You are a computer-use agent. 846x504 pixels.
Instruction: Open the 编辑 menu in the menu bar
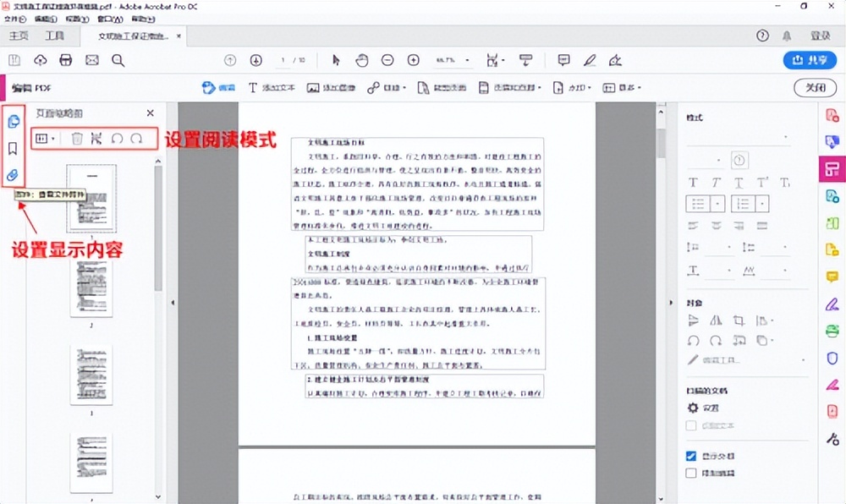(x=46, y=19)
